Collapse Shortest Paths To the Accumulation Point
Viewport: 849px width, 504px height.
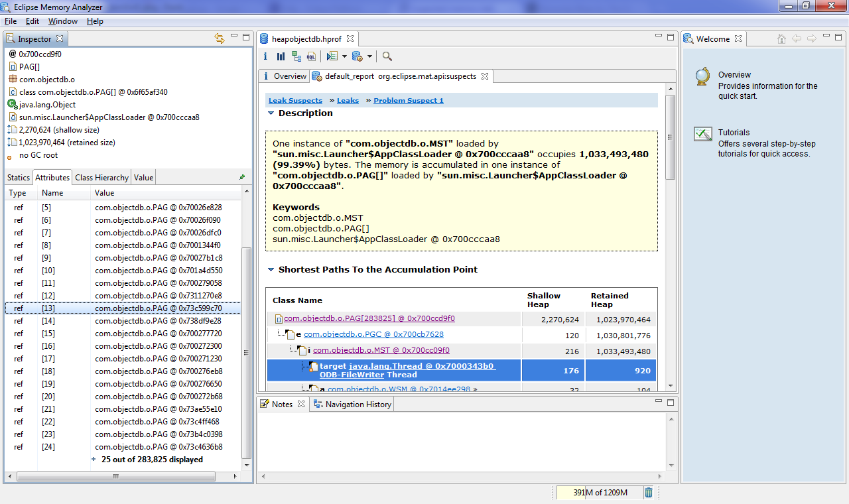[271, 270]
